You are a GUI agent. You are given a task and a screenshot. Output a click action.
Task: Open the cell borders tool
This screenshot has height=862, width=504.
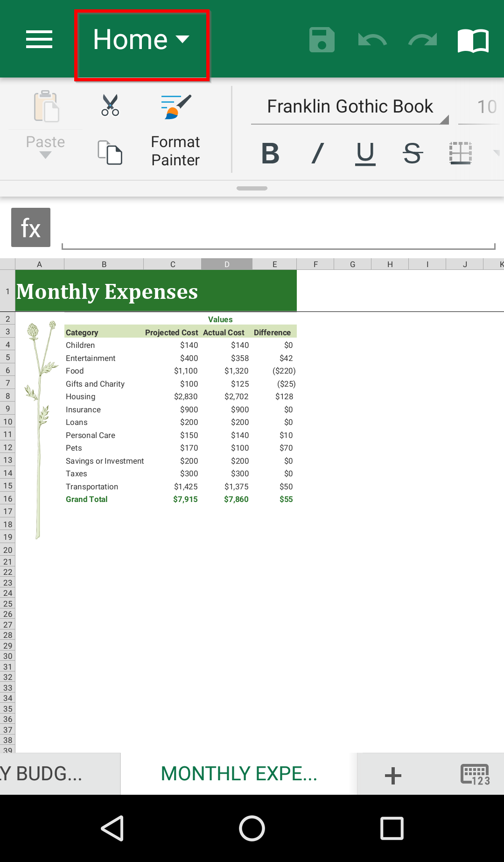(x=461, y=154)
